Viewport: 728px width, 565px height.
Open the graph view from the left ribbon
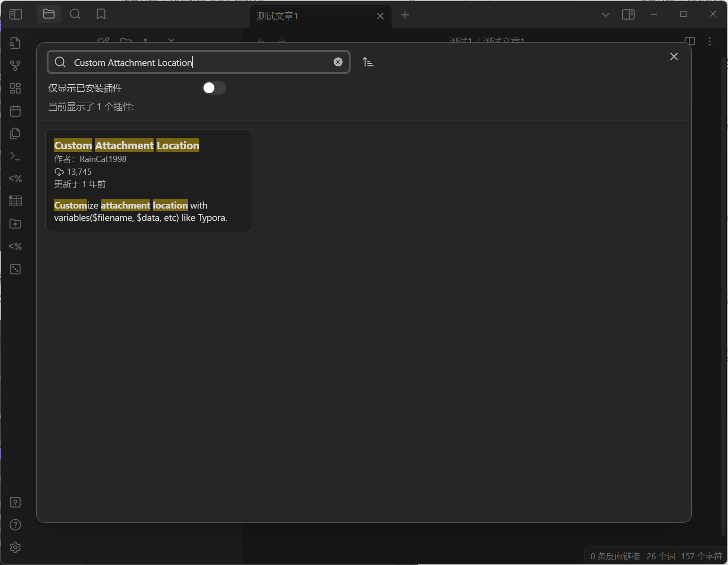click(15, 65)
